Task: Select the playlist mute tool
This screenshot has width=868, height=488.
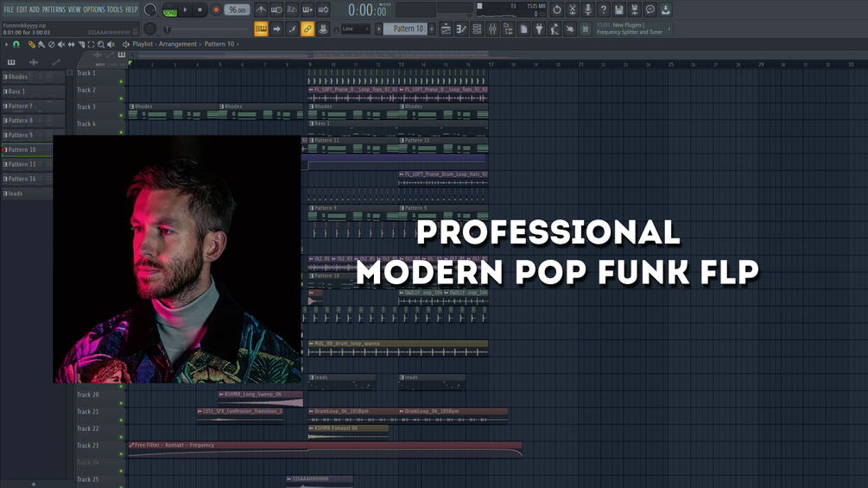Action: tap(61, 44)
